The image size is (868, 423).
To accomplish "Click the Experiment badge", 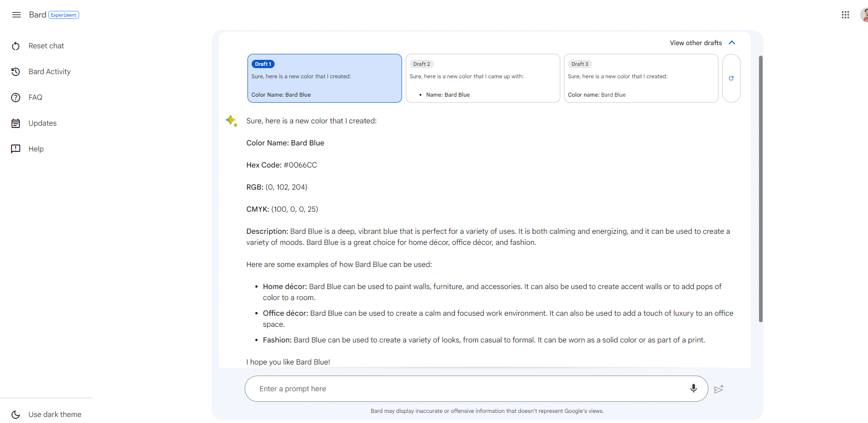I will click(64, 15).
